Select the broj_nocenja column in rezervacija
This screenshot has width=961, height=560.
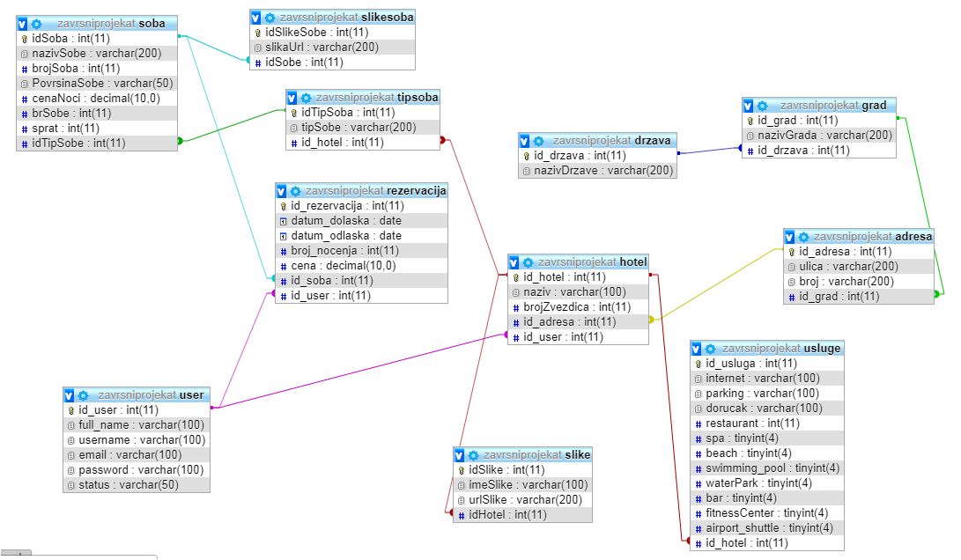(x=362, y=251)
